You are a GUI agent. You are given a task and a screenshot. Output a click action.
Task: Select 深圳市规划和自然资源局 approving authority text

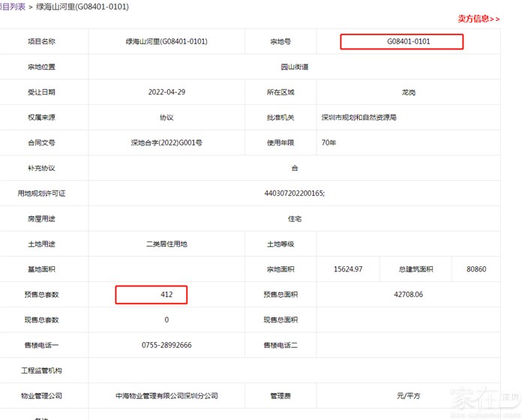358,118
